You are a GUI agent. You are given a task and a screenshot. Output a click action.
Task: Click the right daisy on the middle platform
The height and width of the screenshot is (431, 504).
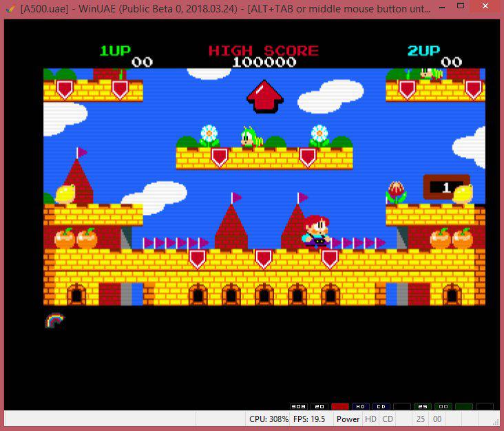(x=319, y=136)
